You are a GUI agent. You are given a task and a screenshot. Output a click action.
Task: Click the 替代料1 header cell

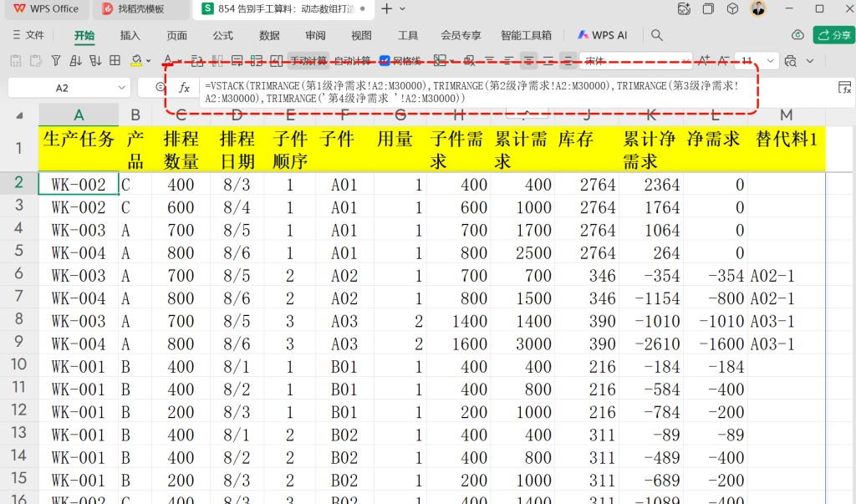(x=786, y=149)
